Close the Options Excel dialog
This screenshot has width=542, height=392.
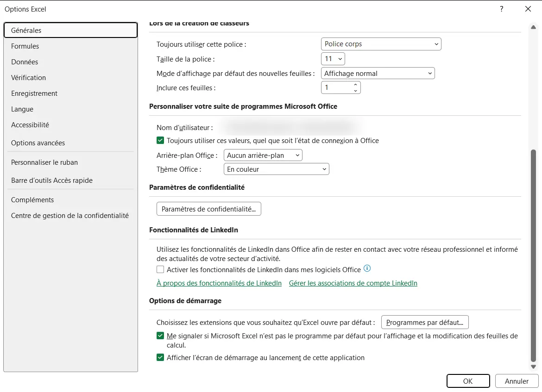[528, 9]
